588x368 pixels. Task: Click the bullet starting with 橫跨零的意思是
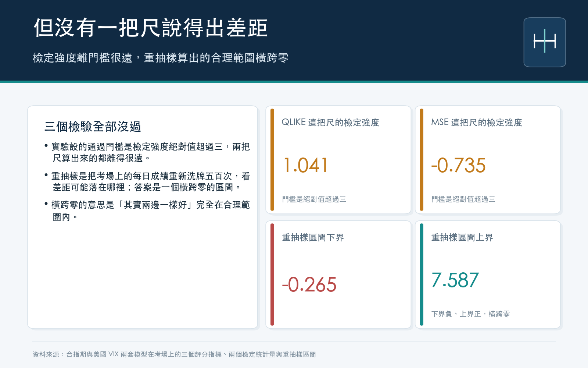[147, 211]
